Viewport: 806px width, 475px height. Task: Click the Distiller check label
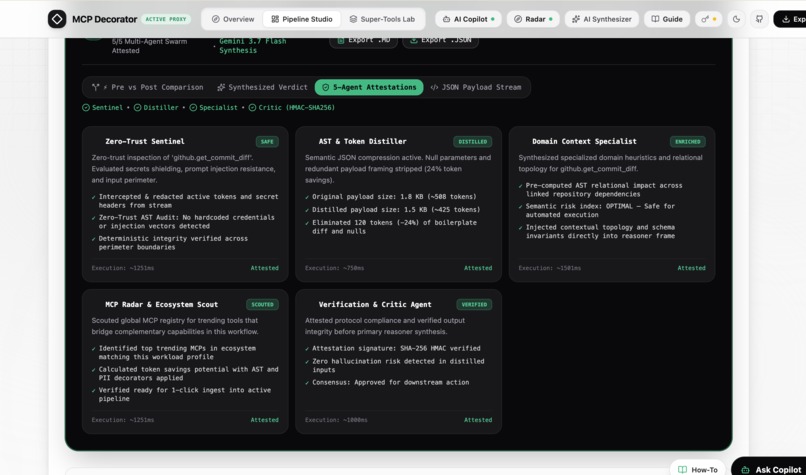(x=156, y=107)
